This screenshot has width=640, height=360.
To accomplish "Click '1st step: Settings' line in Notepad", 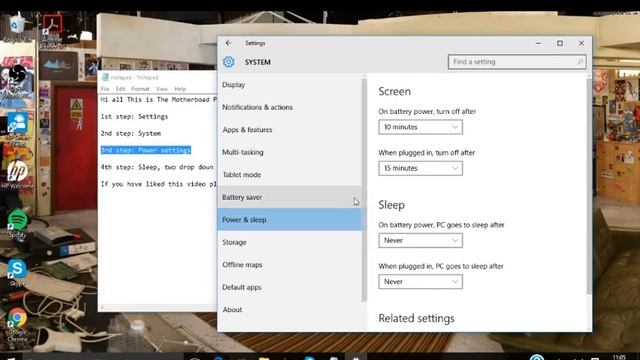I will click(x=134, y=117).
